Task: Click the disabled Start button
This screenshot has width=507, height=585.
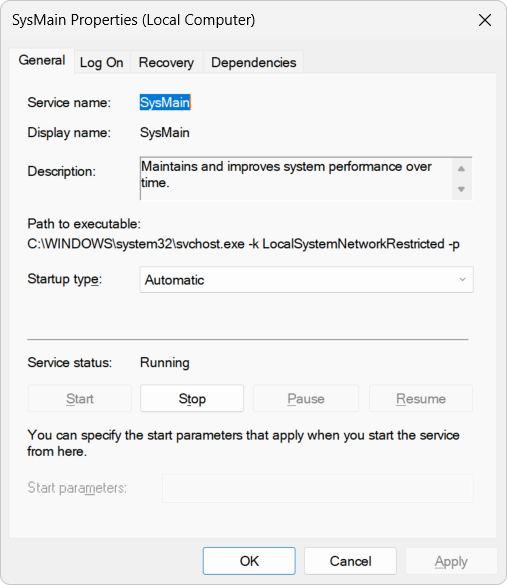Action: pos(79,398)
